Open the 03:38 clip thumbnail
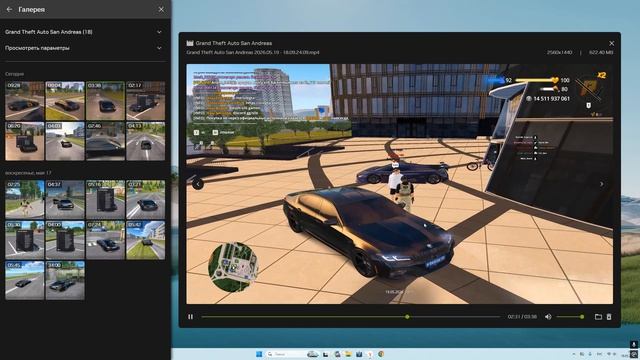Screen dimensions: 640x360 [105, 101]
